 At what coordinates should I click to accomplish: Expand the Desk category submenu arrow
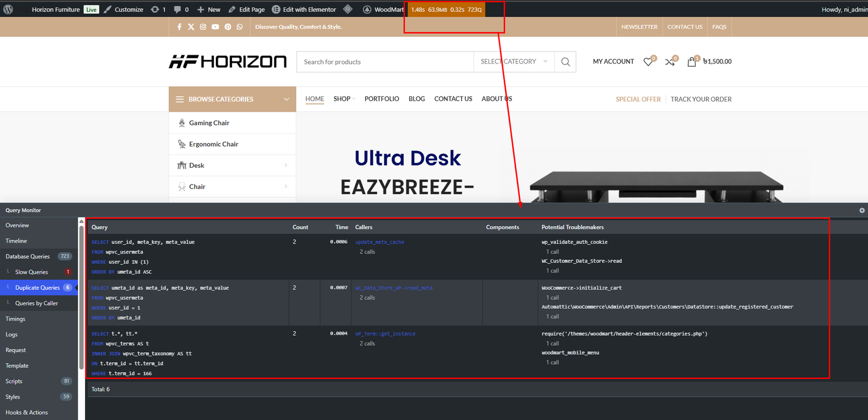coord(286,166)
